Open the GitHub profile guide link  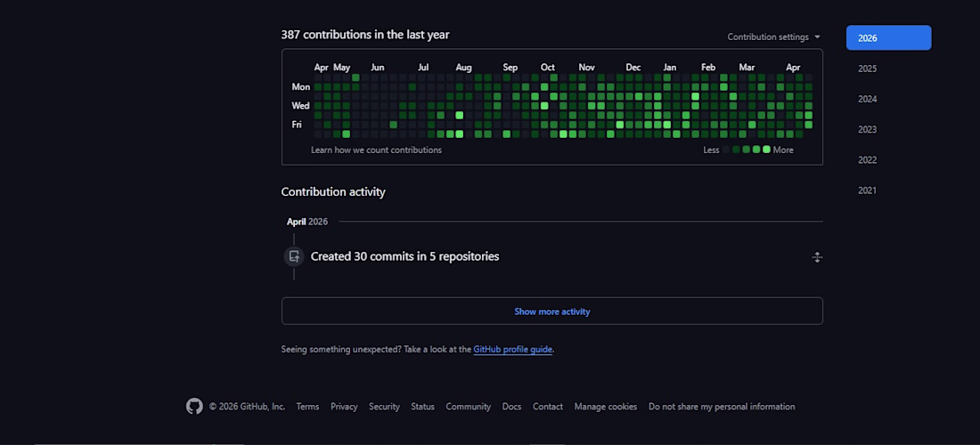512,350
